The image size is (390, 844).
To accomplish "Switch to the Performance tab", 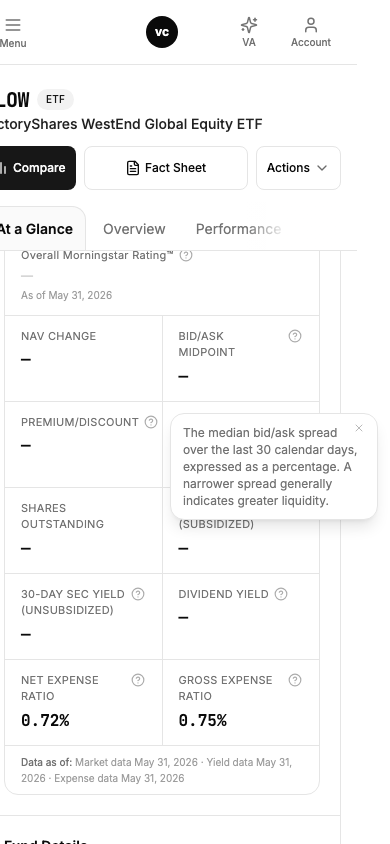I will (238, 229).
